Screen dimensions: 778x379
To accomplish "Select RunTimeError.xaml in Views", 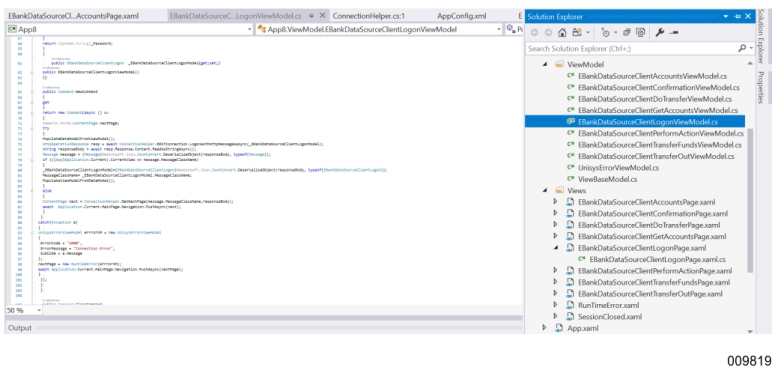I will pyautogui.click(x=608, y=305).
